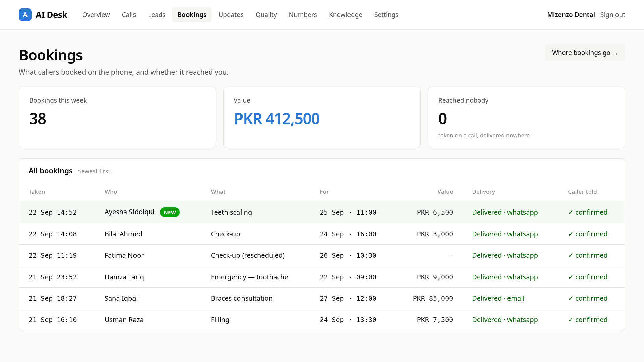Click the 'newest first' sort label

click(x=94, y=171)
